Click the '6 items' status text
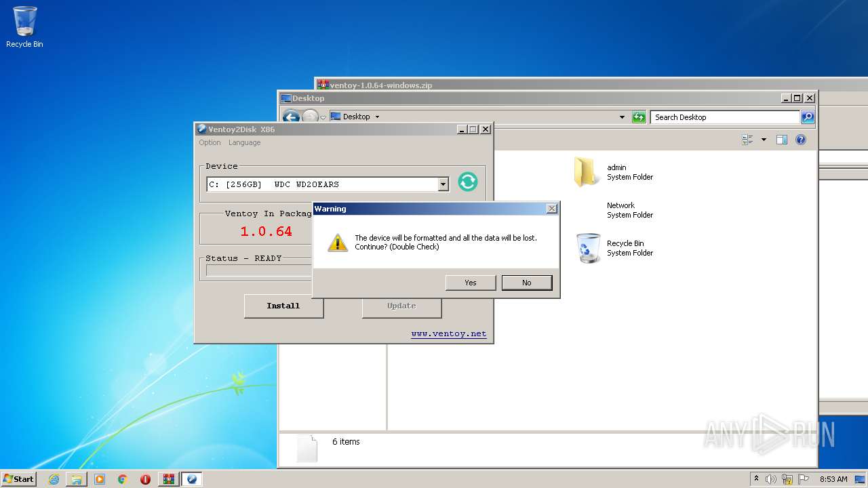Viewport: 868px width, 488px height. coord(346,442)
